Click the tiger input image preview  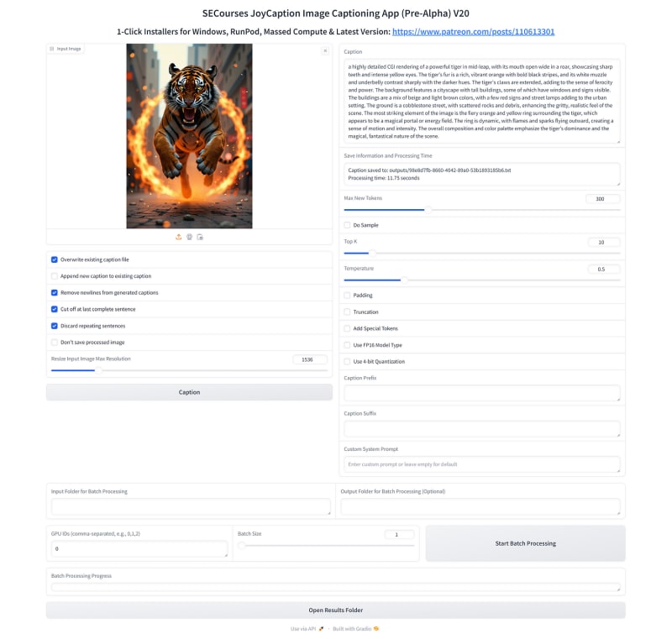click(189, 136)
